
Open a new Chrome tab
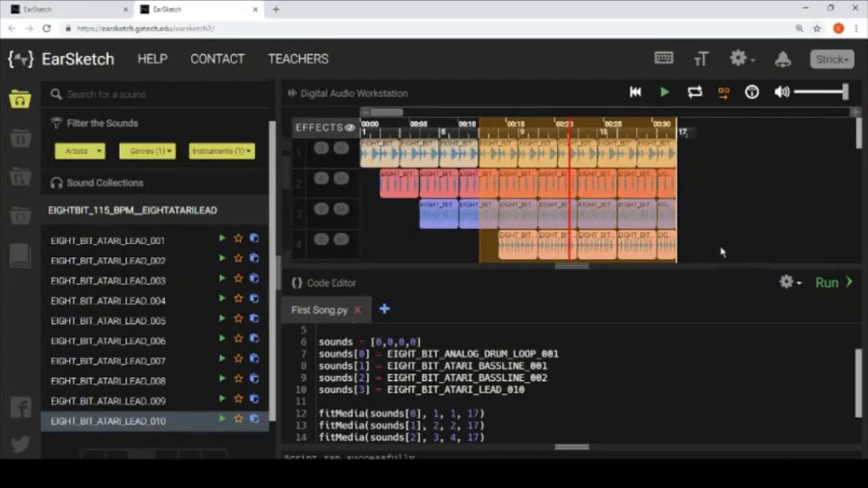pyautogui.click(x=276, y=9)
